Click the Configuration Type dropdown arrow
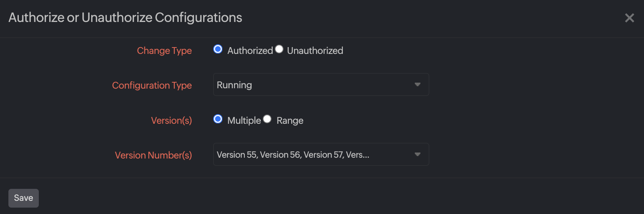This screenshot has height=214, width=644. coord(417,85)
